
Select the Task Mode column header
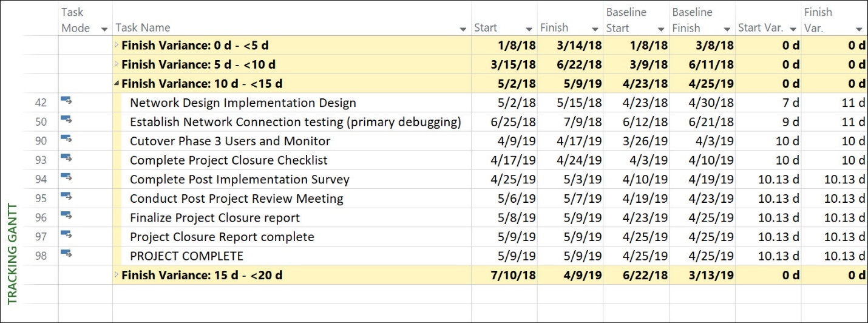(x=85, y=19)
